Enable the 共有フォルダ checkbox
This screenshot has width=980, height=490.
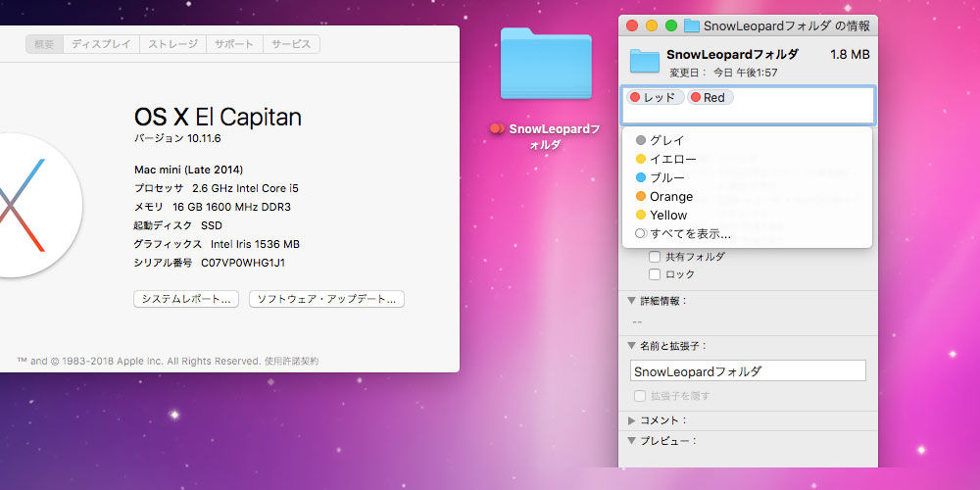pos(655,256)
